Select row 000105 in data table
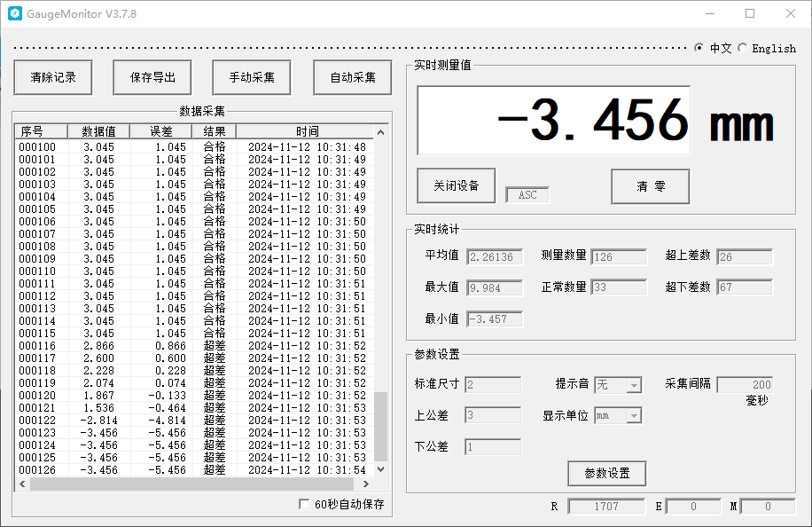The image size is (812, 527). tap(192, 209)
